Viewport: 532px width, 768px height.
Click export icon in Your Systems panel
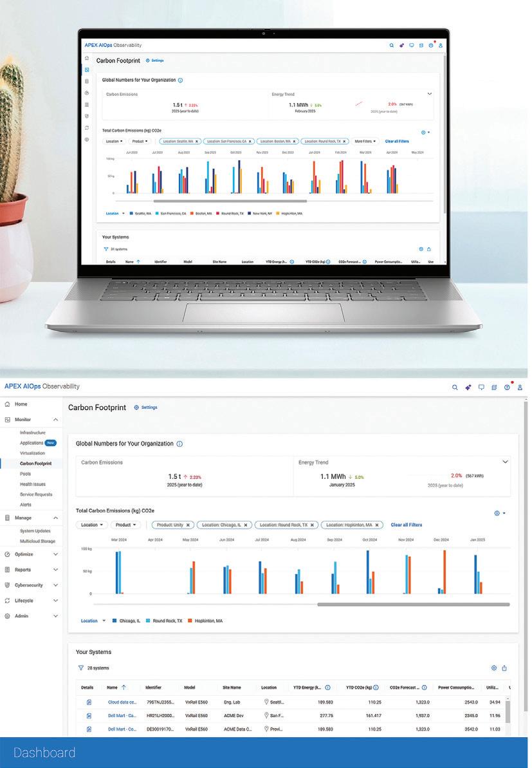[x=504, y=668]
